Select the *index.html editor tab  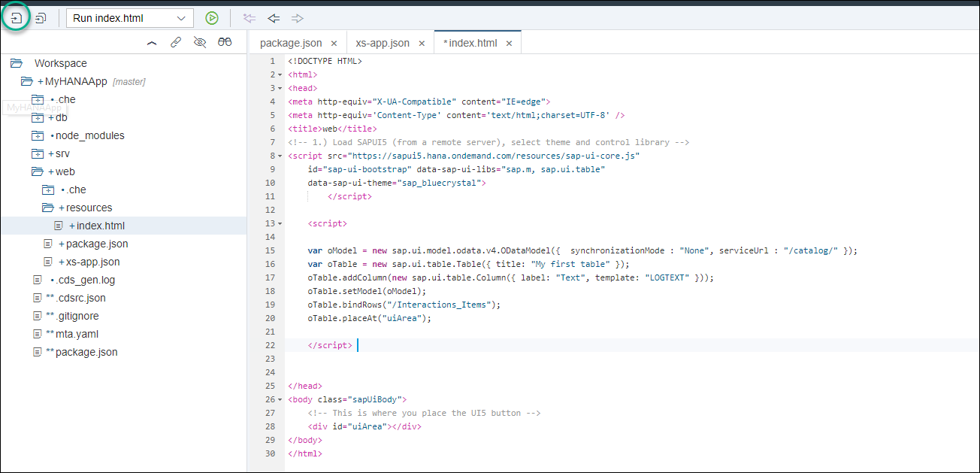click(x=470, y=43)
